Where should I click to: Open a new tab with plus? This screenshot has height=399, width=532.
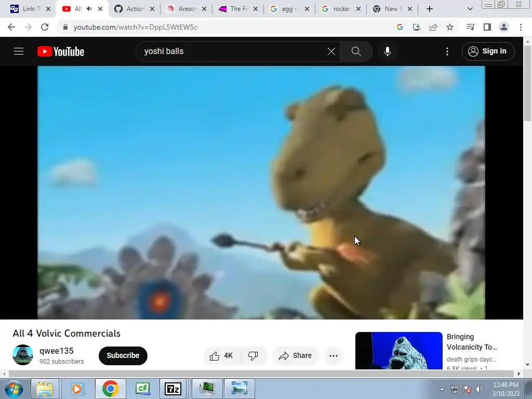(430, 9)
